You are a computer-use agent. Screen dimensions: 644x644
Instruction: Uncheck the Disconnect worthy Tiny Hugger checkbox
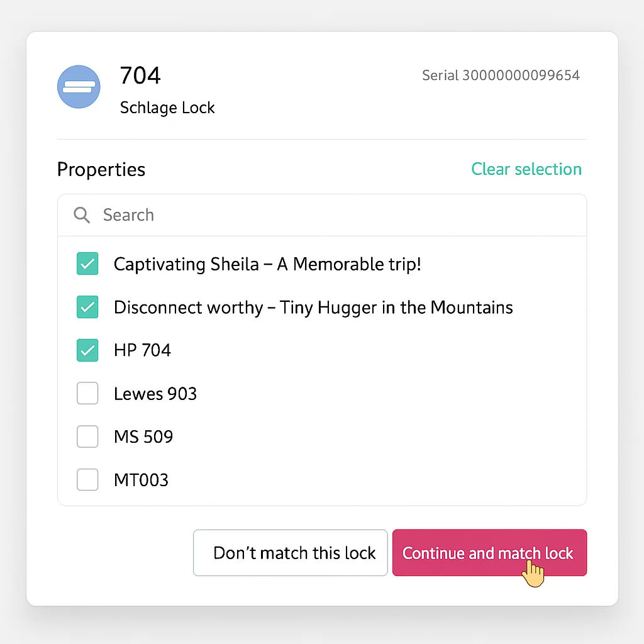coord(87,307)
